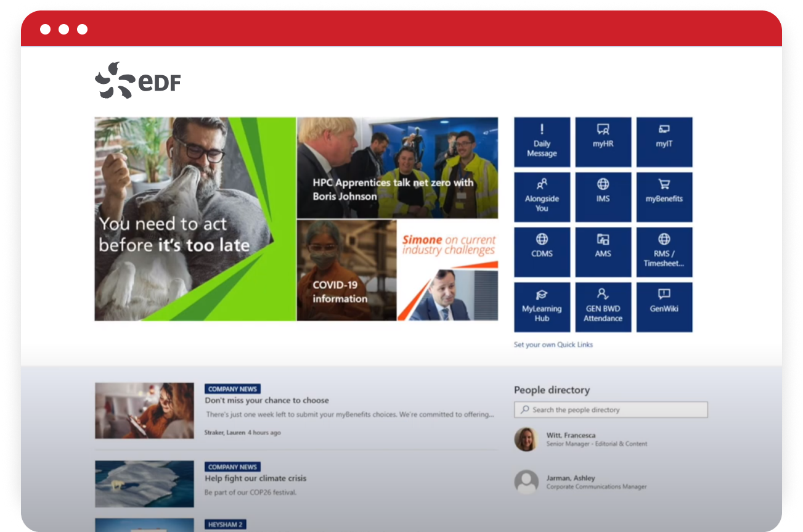
Task: Open HPC Apprentices talk net zero story
Action: coord(397,168)
